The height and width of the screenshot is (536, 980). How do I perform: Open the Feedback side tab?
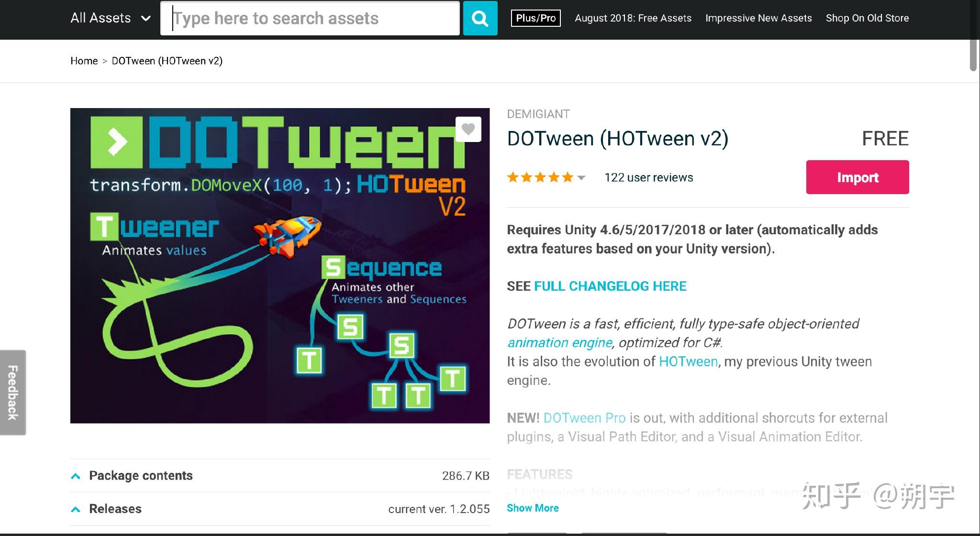13,393
